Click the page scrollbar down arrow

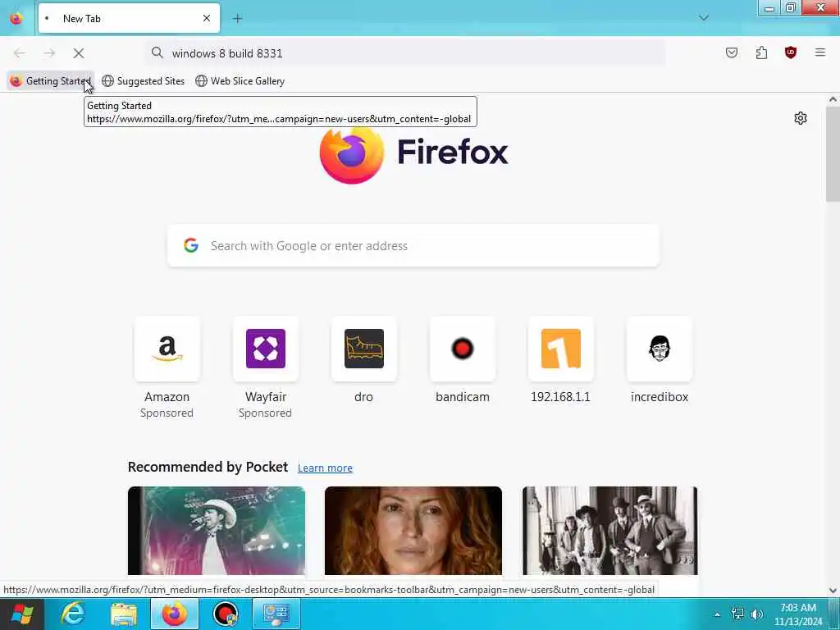pyautogui.click(x=833, y=591)
